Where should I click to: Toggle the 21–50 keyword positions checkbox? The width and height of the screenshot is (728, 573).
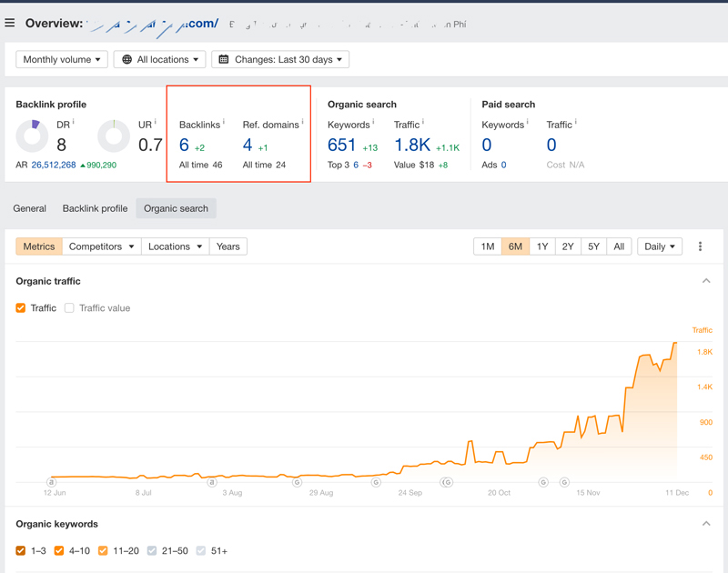[152, 551]
